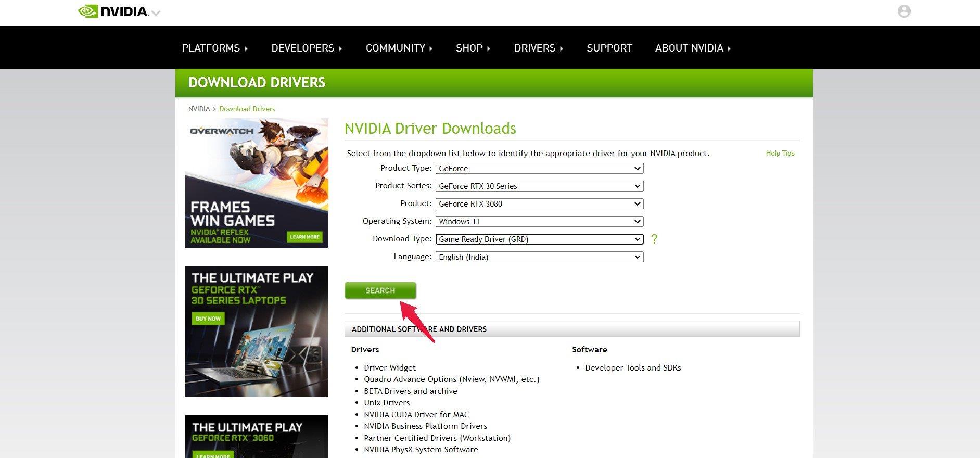Open Partner Certified Drivers (Workstation) link
The height and width of the screenshot is (458, 980).
pos(437,438)
